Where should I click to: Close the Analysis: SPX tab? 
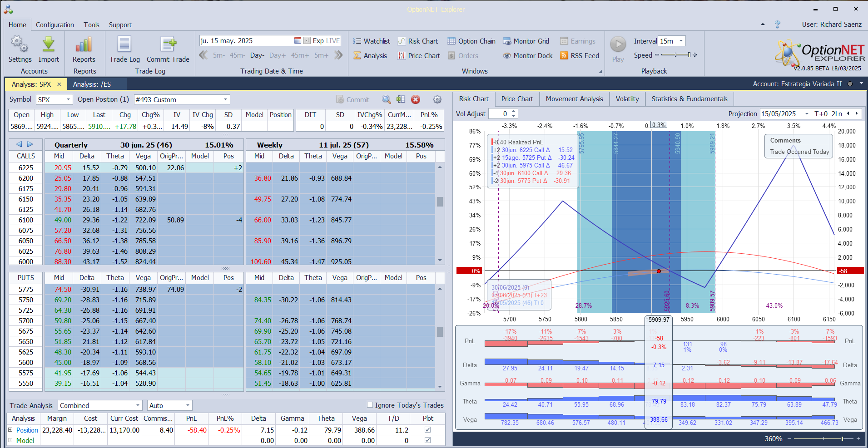click(59, 84)
